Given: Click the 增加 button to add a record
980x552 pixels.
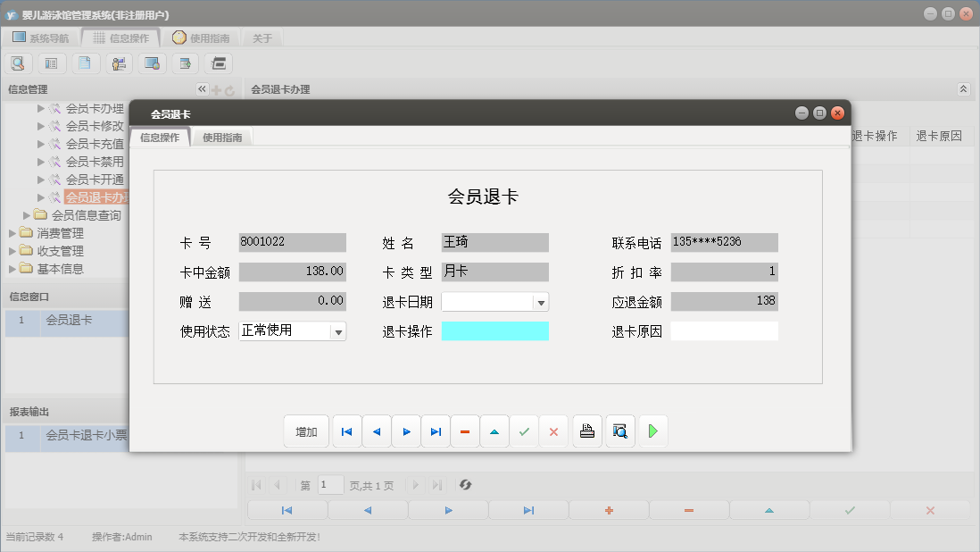Looking at the screenshot, I should (306, 431).
